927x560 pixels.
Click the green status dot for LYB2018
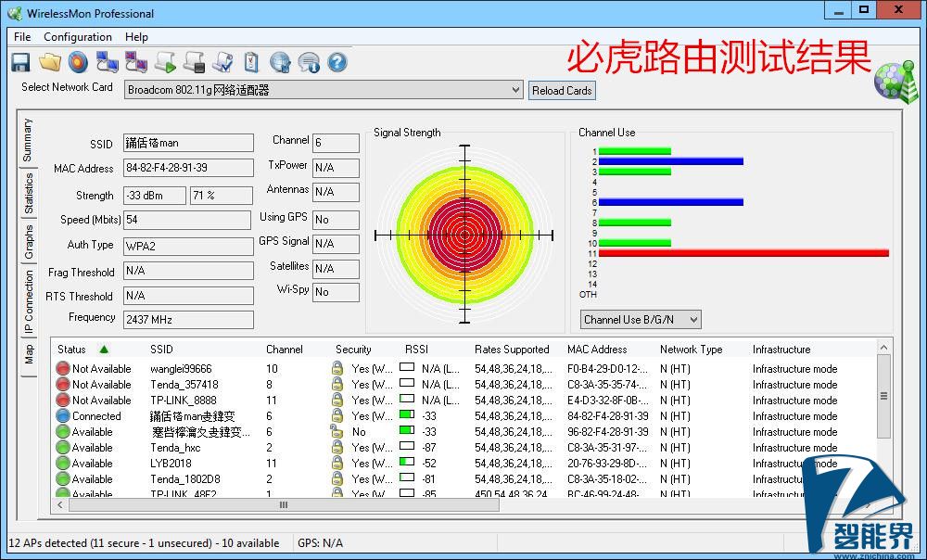point(63,463)
